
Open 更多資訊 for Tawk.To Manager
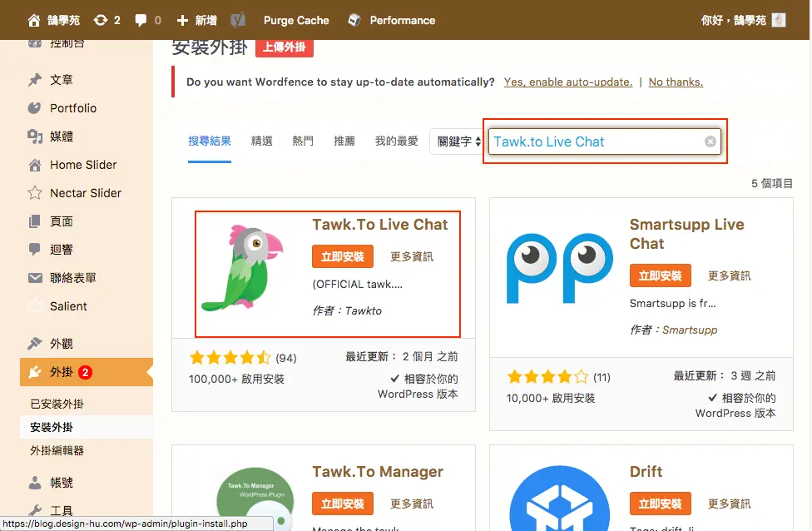pos(412,504)
